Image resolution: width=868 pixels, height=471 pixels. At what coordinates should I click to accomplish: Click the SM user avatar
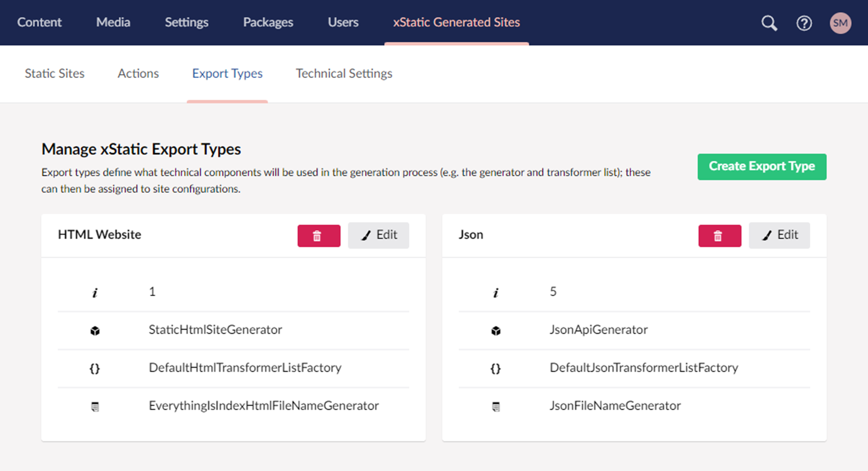pyautogui.click(x=840, y=23)
